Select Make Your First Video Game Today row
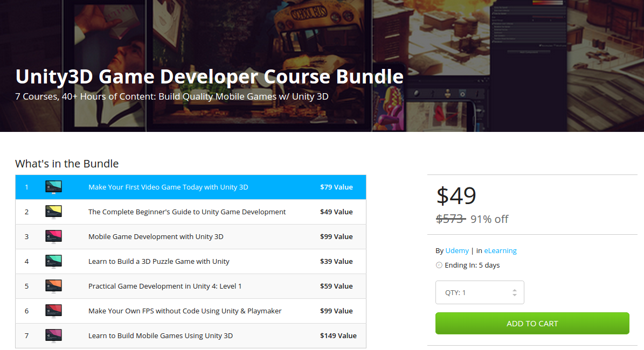 tap(168, 187)
